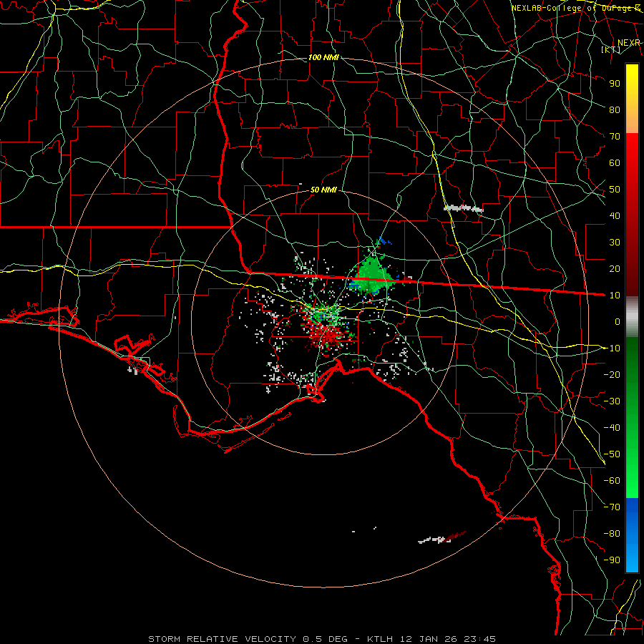Click the "50 NMI" range ring label
The height and width of the screenshot is (644, 644).
coord(323,190)
